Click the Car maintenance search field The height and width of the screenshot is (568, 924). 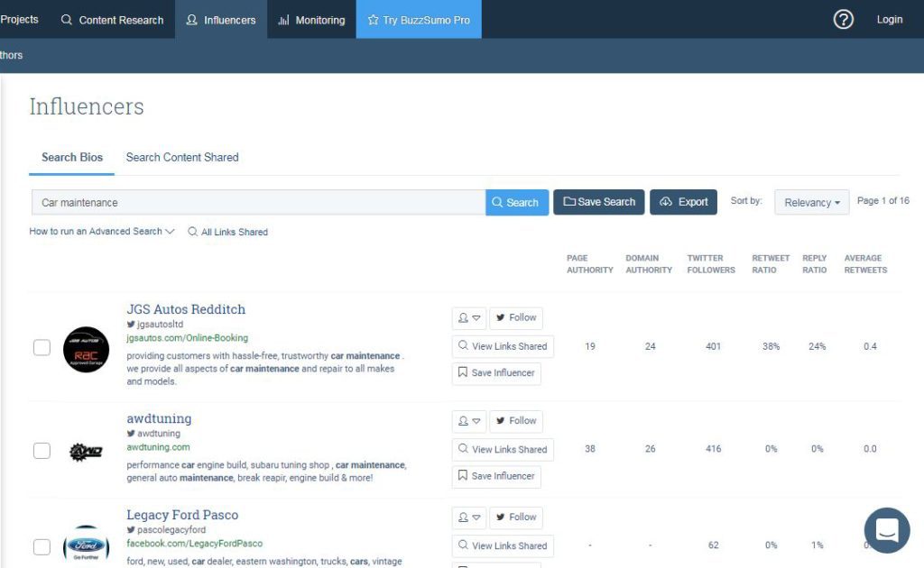[258, 203]
